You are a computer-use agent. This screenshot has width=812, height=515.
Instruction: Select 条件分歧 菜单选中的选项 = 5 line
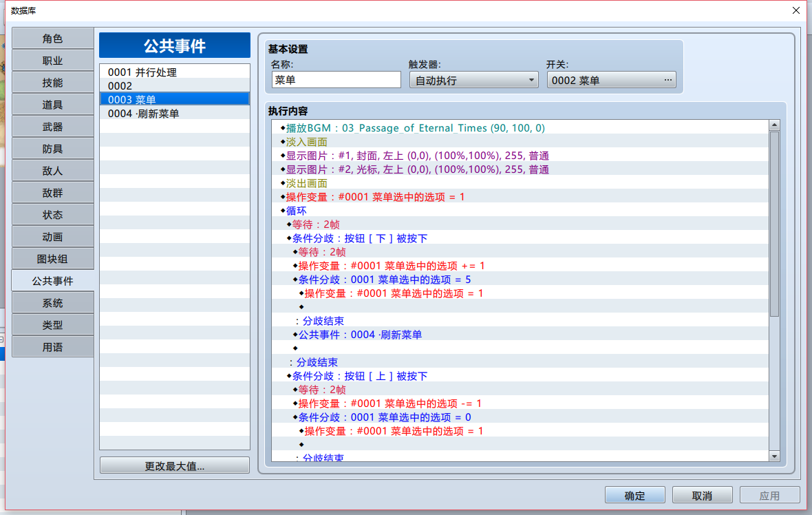pos(520,280)
